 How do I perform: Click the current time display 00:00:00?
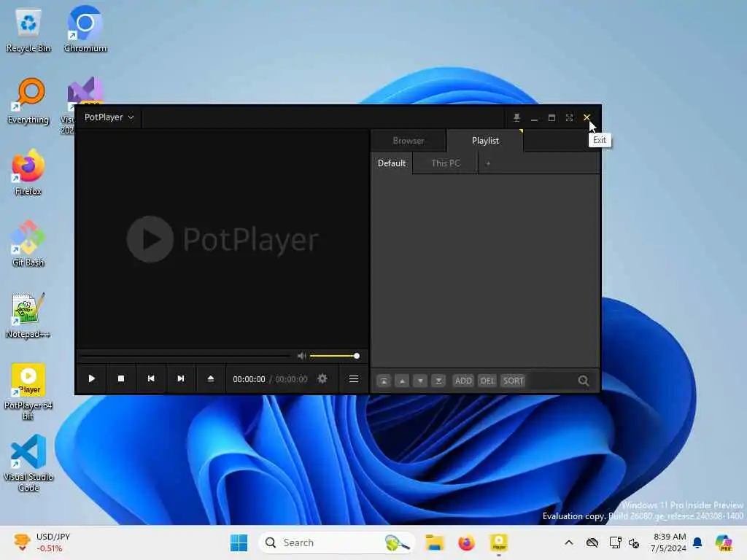tap(249, 379)
